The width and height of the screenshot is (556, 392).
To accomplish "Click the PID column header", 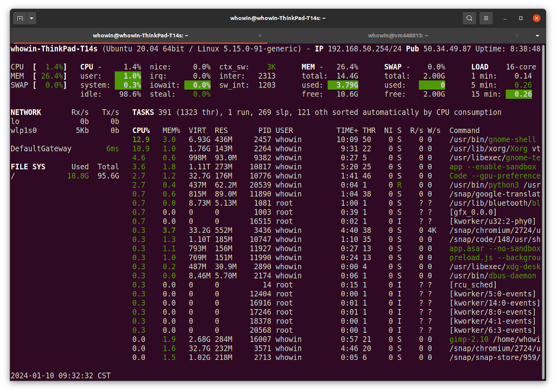I will click(264, 130).
